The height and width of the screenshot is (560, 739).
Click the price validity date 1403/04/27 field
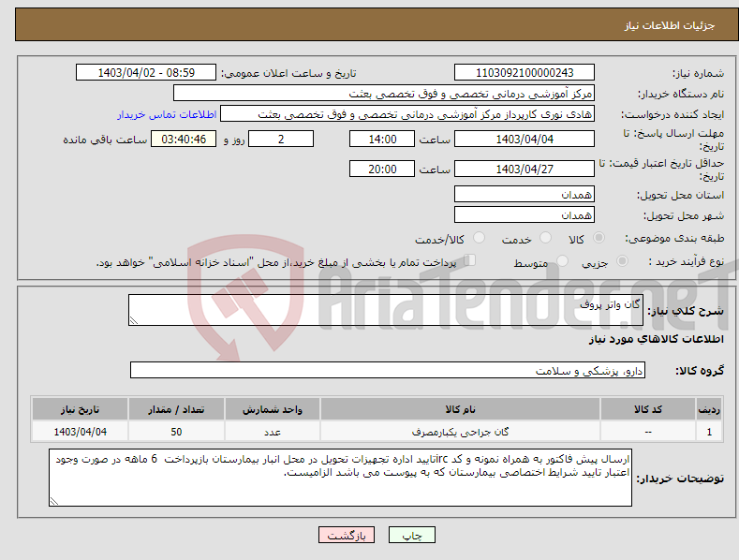(525, 169)
